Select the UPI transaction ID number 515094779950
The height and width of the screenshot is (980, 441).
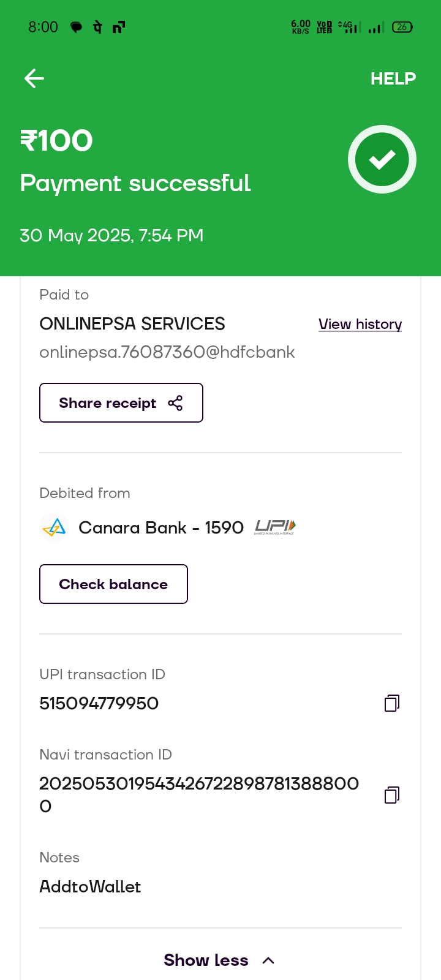coord(99,703)
